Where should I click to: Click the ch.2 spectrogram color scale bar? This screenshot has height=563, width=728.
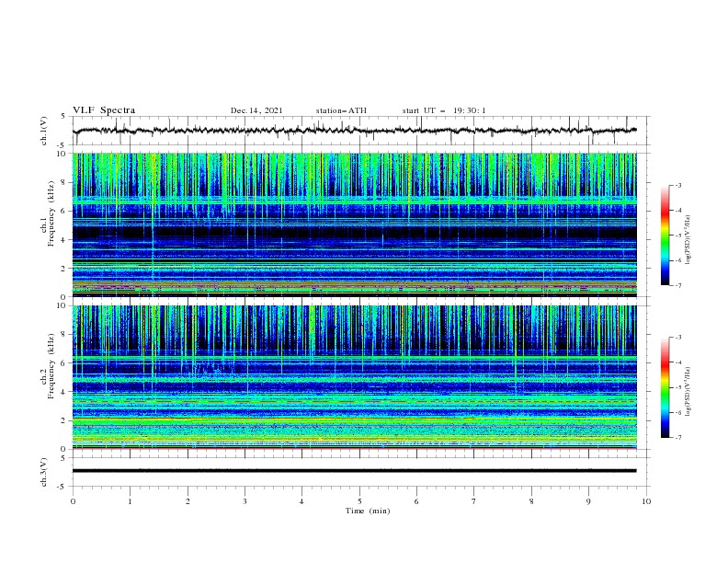tap(665, 387)
